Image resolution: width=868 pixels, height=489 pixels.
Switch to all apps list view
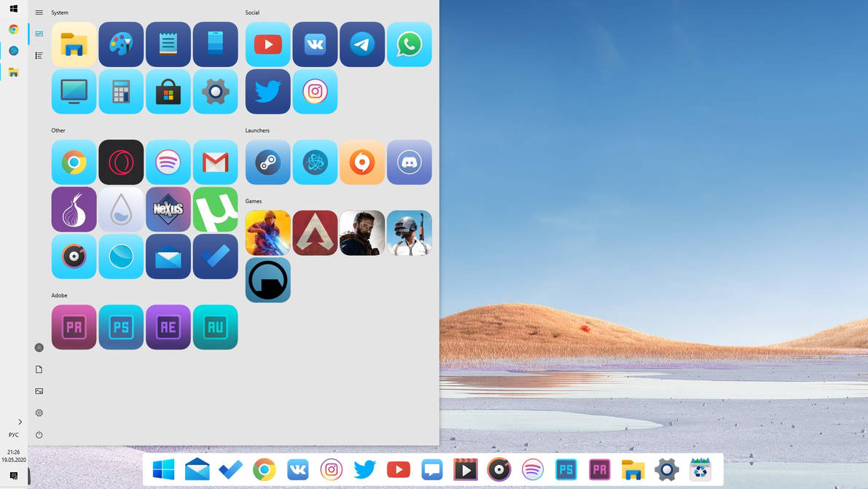[39, 55]
